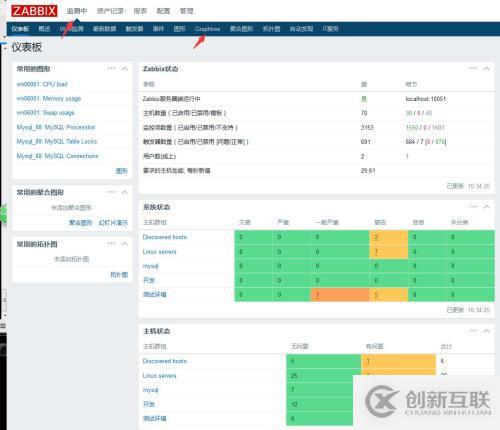Open options menu of 系统状态 widget
Image resolution: width=500 pixels, height=430 pixels.
pos(473,207)
